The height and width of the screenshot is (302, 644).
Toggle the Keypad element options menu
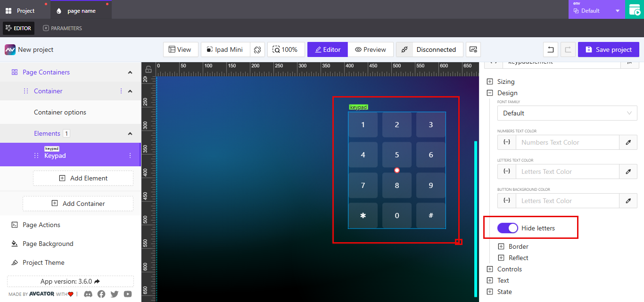(x=130, y=155)
